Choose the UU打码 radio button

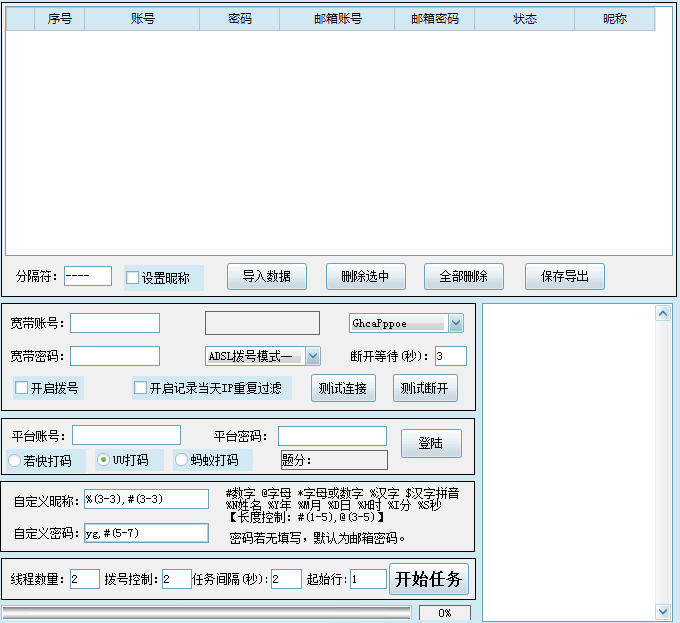103,460
